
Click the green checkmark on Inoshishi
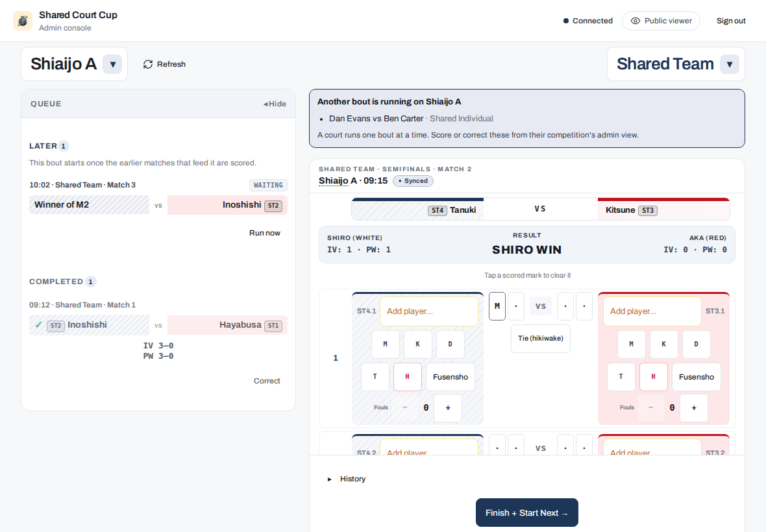38,324
